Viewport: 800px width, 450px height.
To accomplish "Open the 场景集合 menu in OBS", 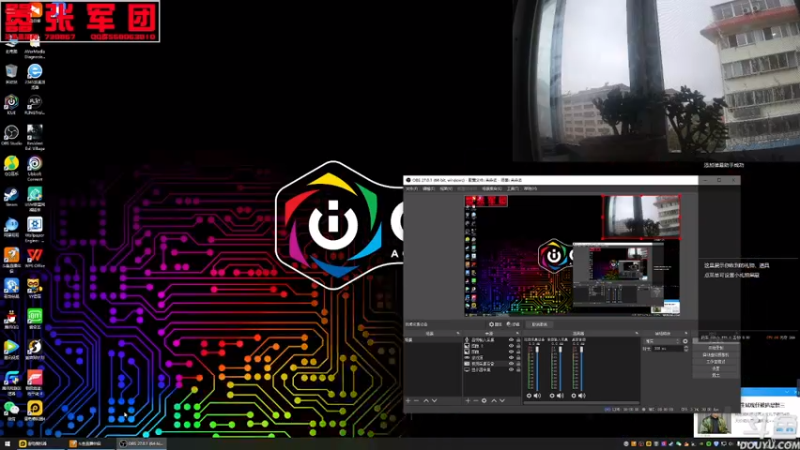I will tap(492, 188).
